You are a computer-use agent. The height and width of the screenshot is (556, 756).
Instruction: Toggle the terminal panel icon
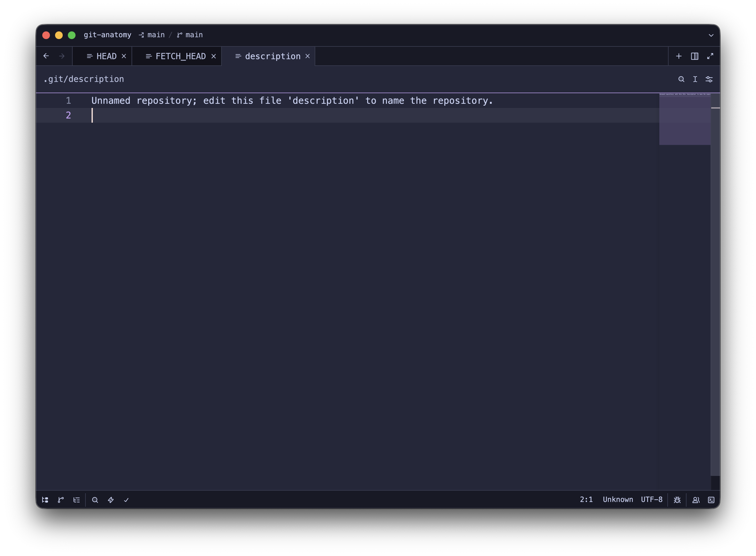pyautogui.click(x=711, y=500)
